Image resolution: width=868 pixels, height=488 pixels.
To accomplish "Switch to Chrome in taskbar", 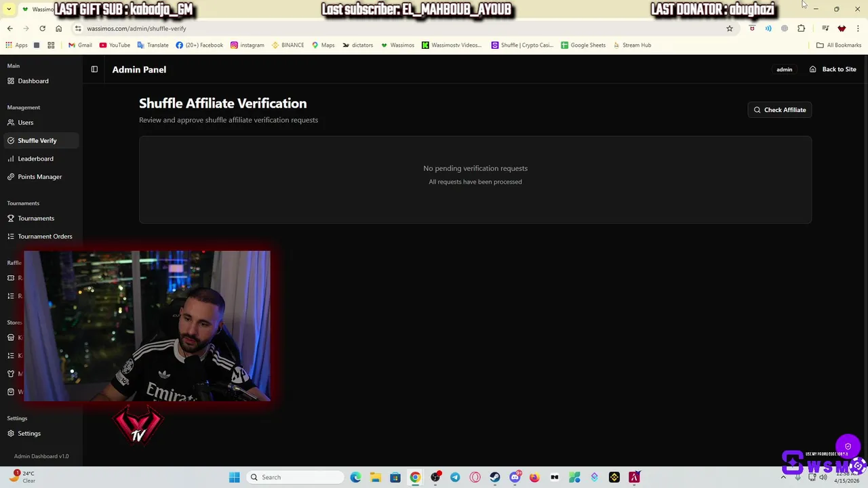I will coord(415,477).
